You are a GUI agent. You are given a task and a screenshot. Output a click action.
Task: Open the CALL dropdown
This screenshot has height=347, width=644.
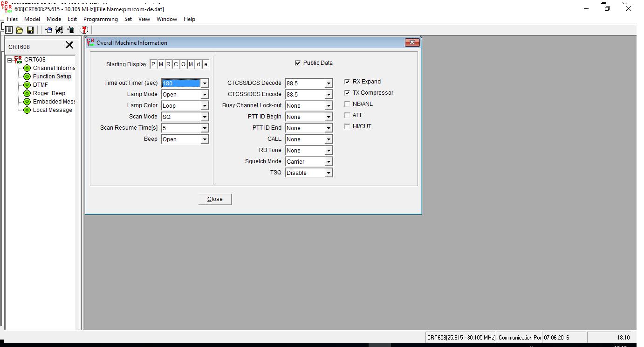point(329,139)
